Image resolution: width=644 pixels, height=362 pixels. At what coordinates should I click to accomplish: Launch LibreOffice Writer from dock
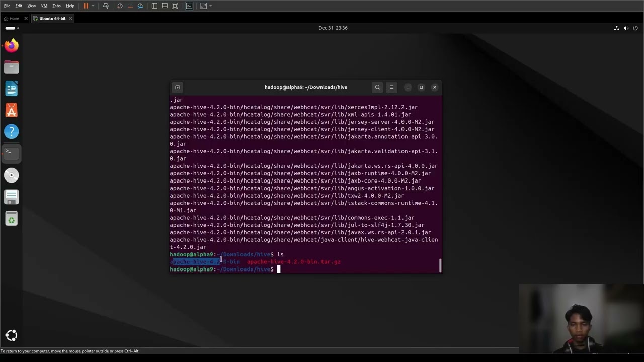[12, 89]
